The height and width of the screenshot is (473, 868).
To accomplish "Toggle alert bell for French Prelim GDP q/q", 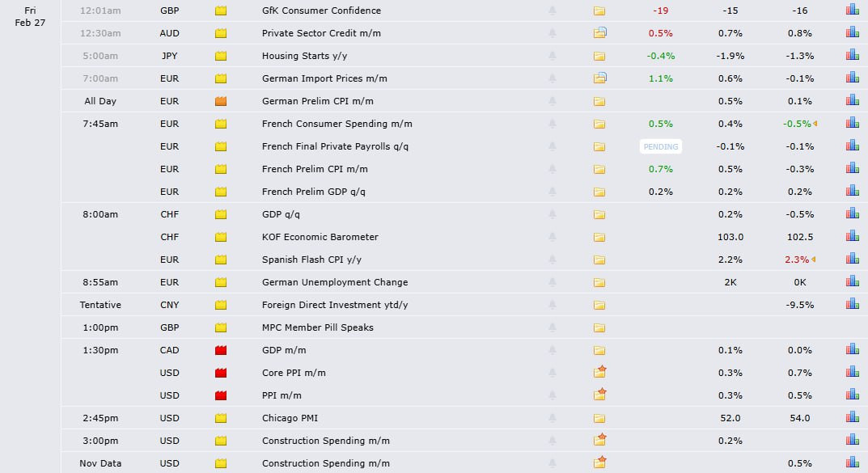I will coord(553,192).
